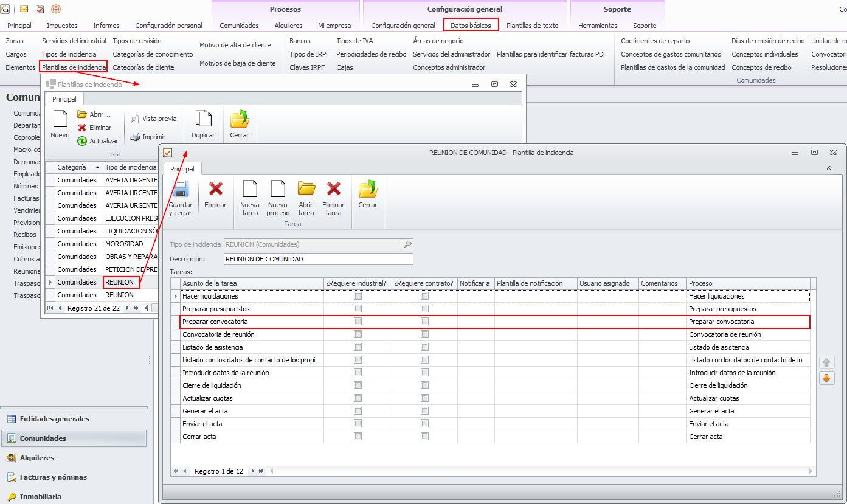This screenshot has width=847, height=504.
Task: Toggle Requiere contrato for Preparar convocatoria
Action: (425, 322)
